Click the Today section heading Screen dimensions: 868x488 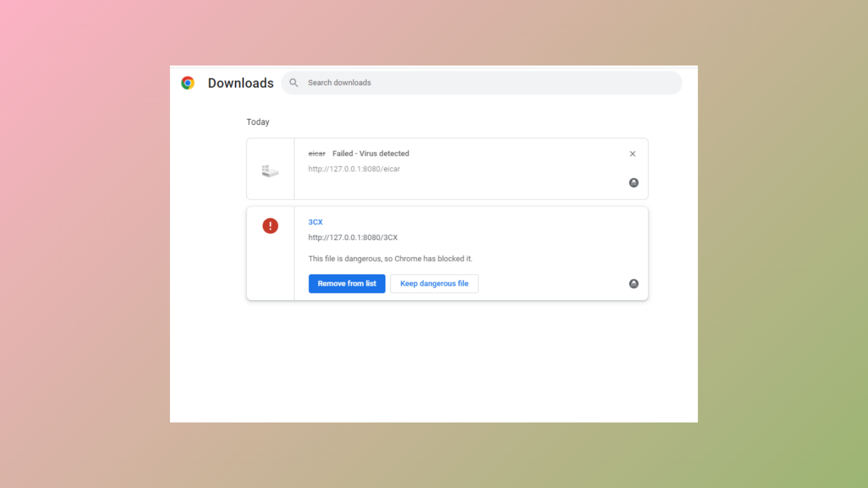(x=258, y=122)
